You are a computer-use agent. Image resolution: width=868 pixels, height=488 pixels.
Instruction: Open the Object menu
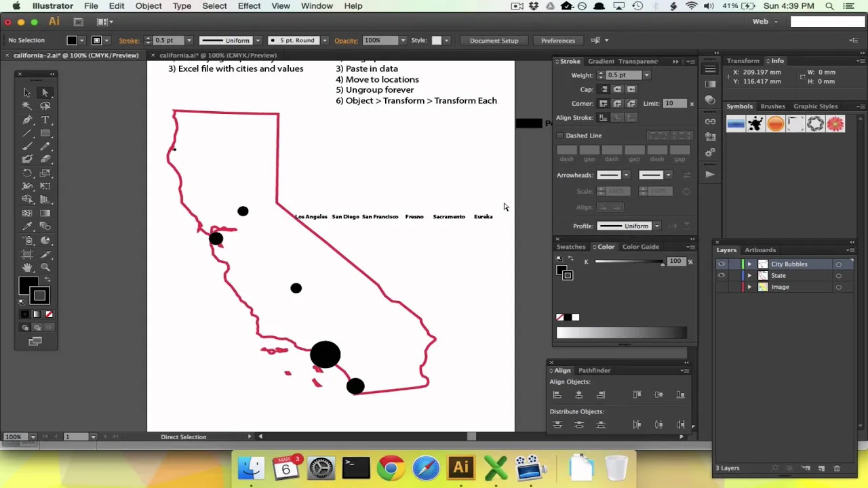pyautogui.click(x=149, y=6)
